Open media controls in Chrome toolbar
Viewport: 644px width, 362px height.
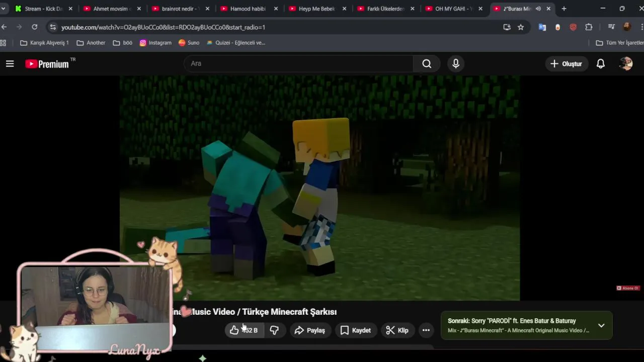[x=611, y=27]
